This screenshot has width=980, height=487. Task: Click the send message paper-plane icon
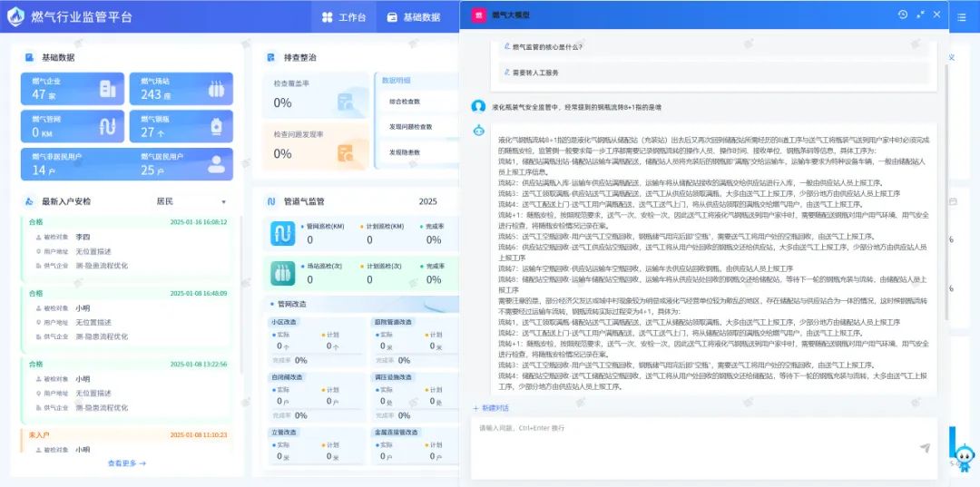925,448
